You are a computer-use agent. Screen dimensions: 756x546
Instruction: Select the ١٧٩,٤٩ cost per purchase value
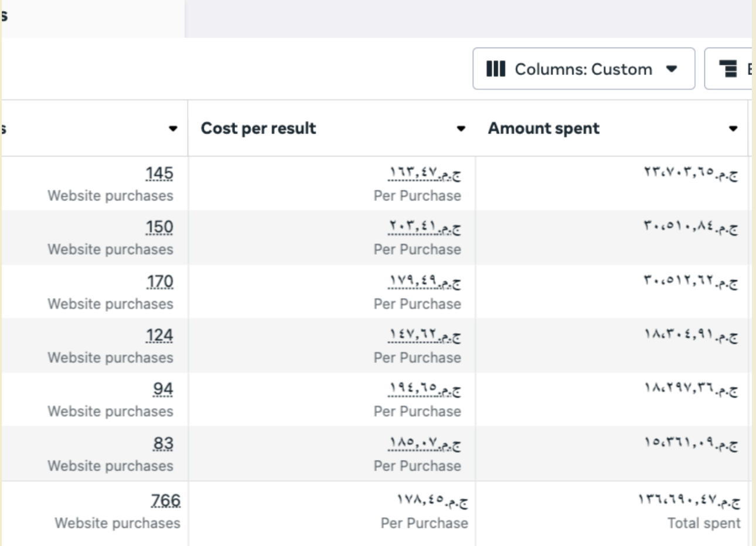(x=425, y=282)
